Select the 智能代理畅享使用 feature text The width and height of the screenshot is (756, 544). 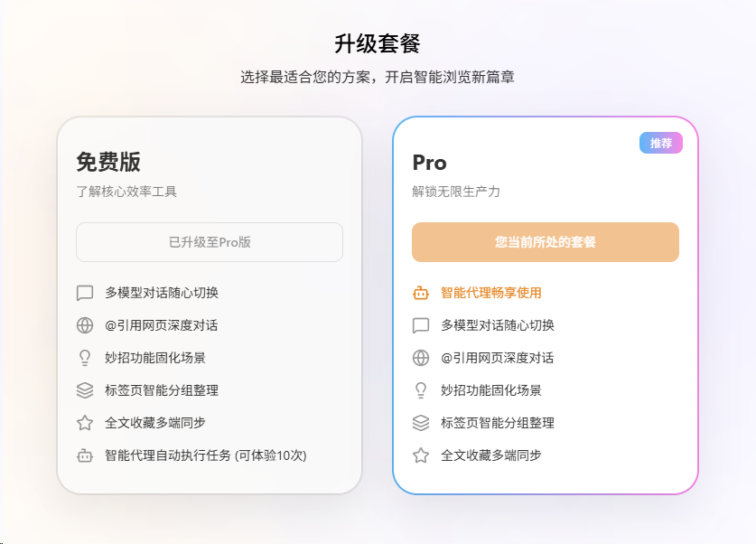(491, 293)
